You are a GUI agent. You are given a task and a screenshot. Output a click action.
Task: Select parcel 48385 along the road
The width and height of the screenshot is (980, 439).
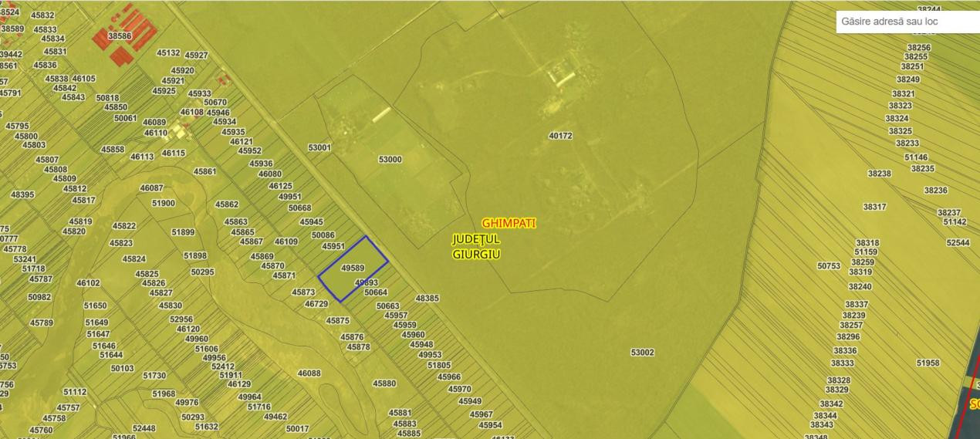[x=427, y=298]
